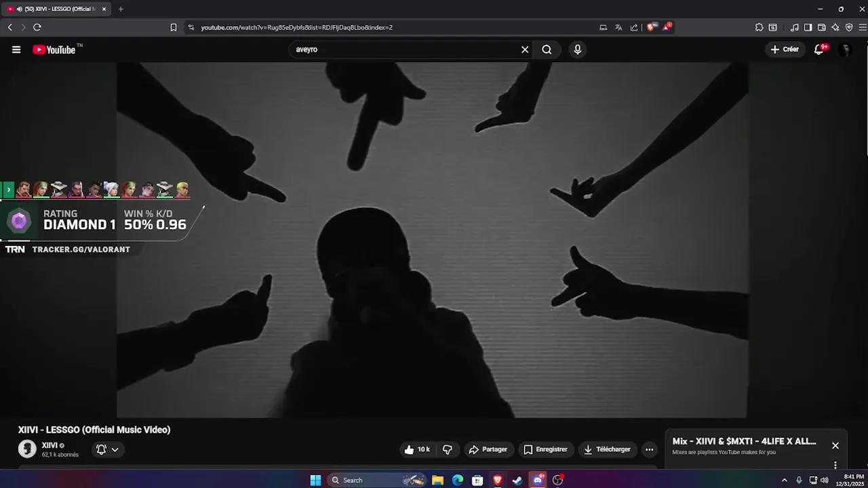The image size is (868, 488).
Task: Click the Créer button
Action: point(785,49)
